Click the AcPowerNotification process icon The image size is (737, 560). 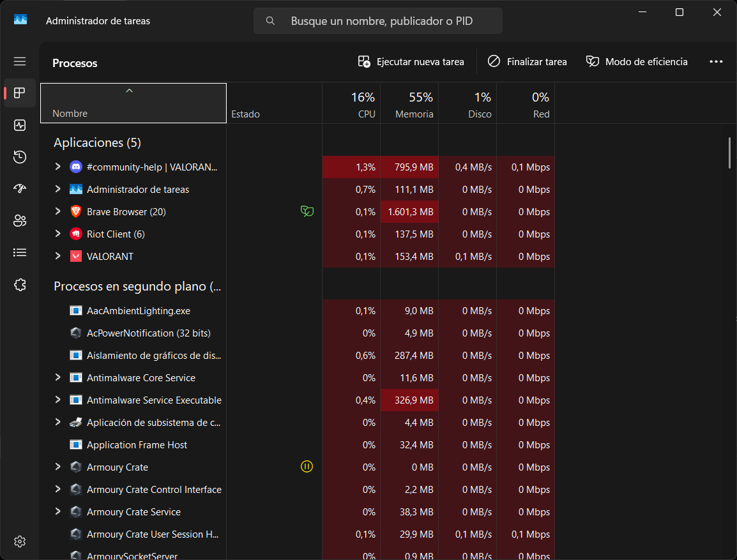pos(75,333)
